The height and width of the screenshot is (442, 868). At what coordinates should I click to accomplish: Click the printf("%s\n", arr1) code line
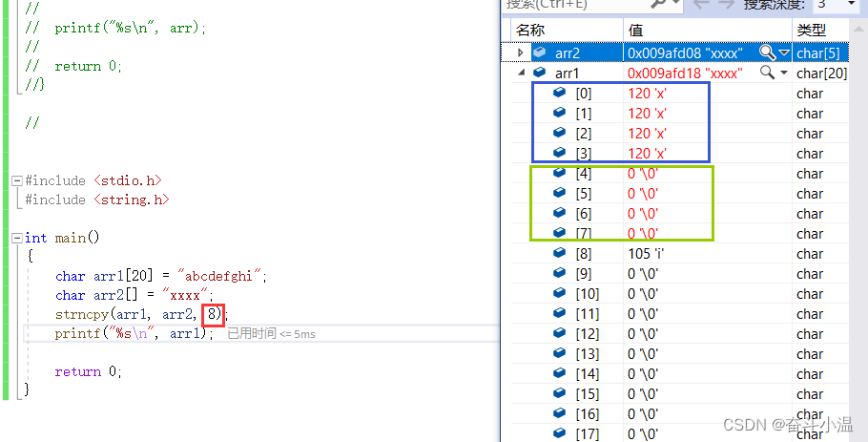click(x=134, y=334)
